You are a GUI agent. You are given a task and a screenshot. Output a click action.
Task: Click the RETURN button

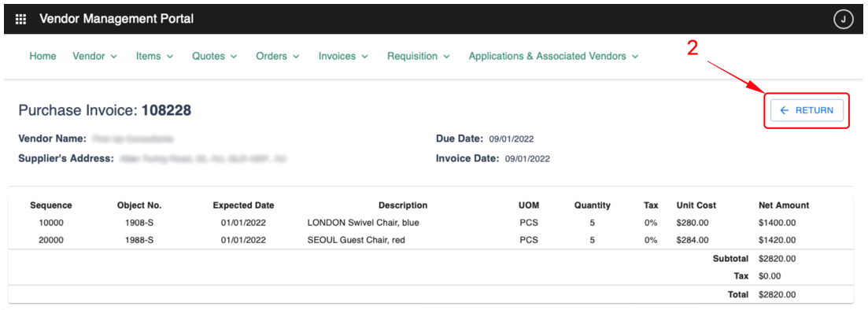(x=807, y=110)
